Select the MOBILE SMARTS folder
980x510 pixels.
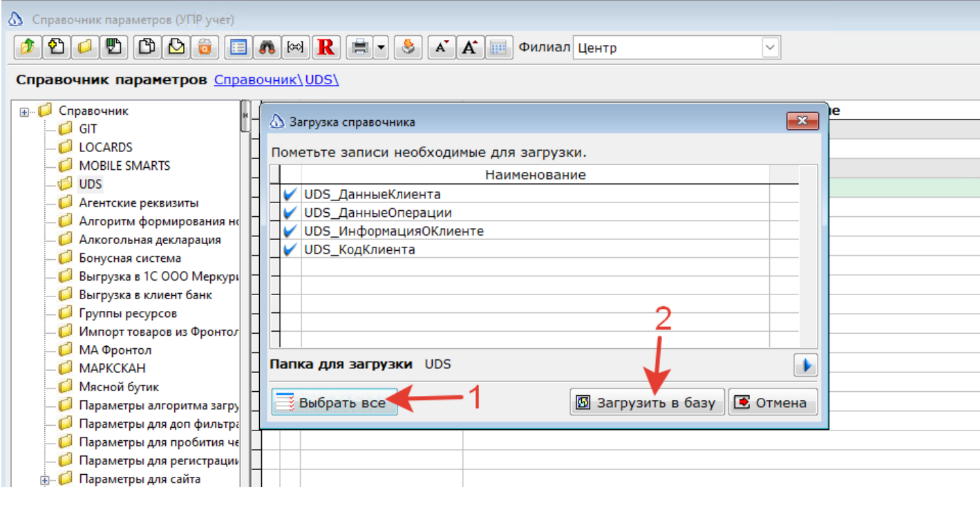[124, 166]
